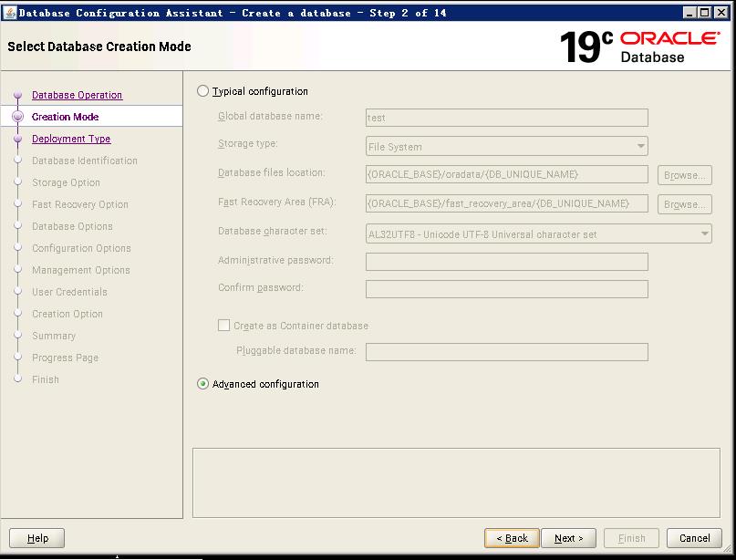Minimize the Database Configuration Assistant window
The height and width of the screenshot is (560, 736).
pos(689,13)
